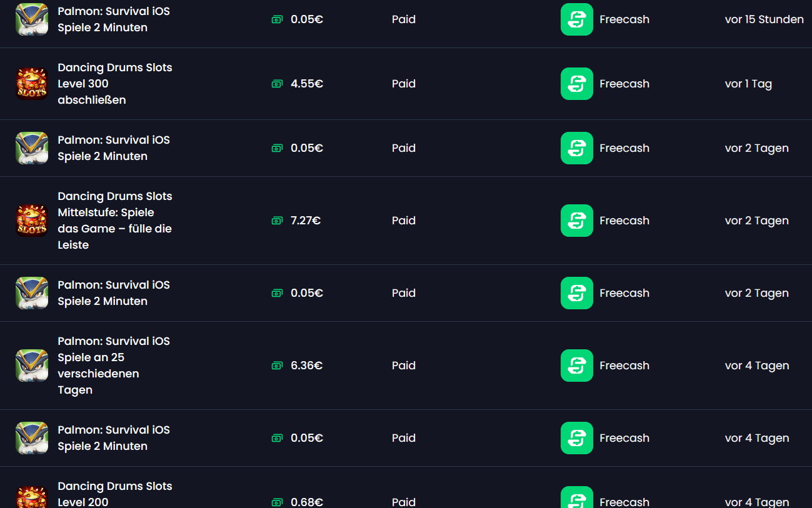This screenshot has width=812, height=508.
Task: Click Paid status in 0.05€ vor 4 Tagen row
Action: tap(404, 438)
